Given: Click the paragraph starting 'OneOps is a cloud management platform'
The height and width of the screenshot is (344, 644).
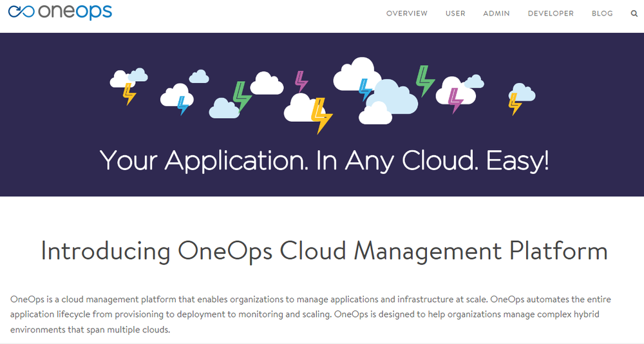Looking at the screenshot, I should click(x=310, y=314).
